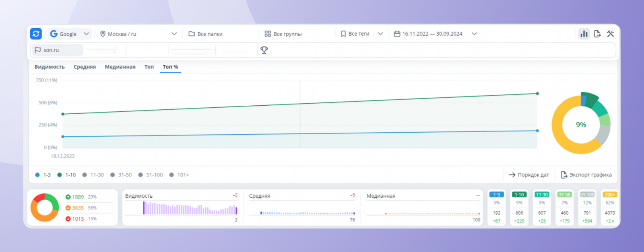Click the Экспорт графика button
This screenshot has width=644, height=252.
pyautogui.click(x=586, y=175)
